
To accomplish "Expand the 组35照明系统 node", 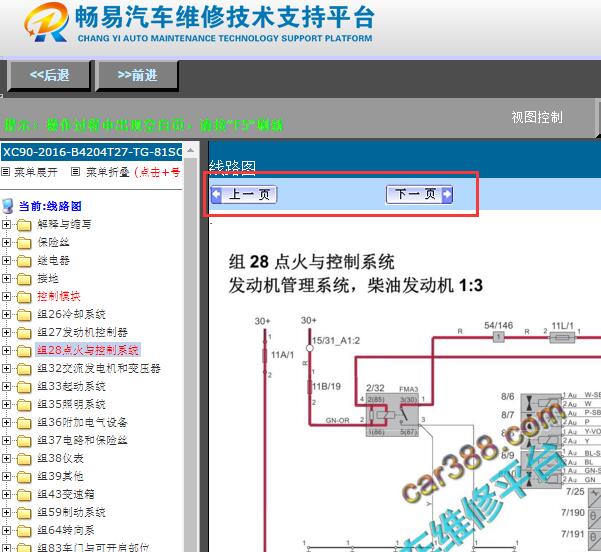I will pos(6,404).
